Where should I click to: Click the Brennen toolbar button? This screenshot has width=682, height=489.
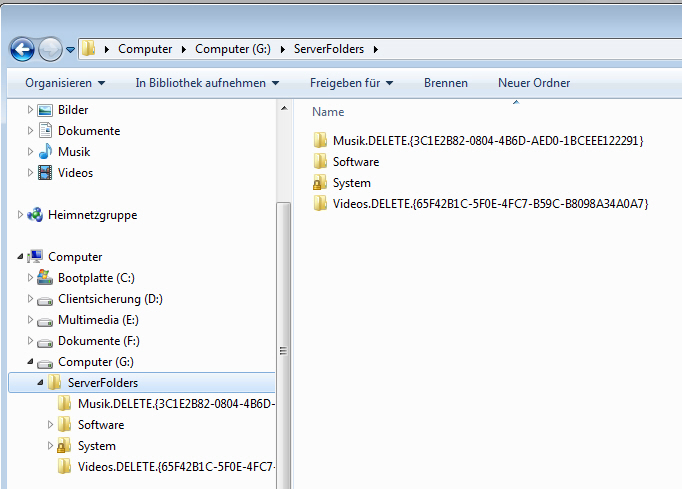coord(445,83)
